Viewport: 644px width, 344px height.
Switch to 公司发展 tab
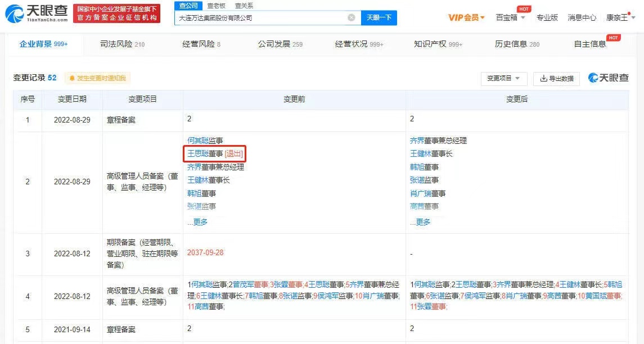(280, 44)
